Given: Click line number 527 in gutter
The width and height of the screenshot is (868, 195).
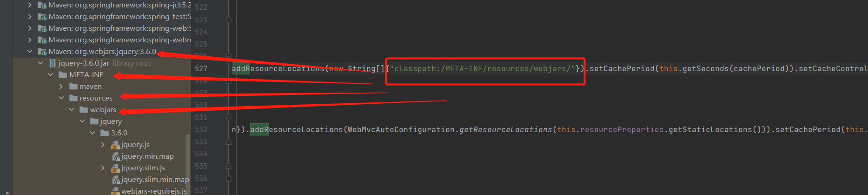Looking at the screenshot, I should click(201, 69).
